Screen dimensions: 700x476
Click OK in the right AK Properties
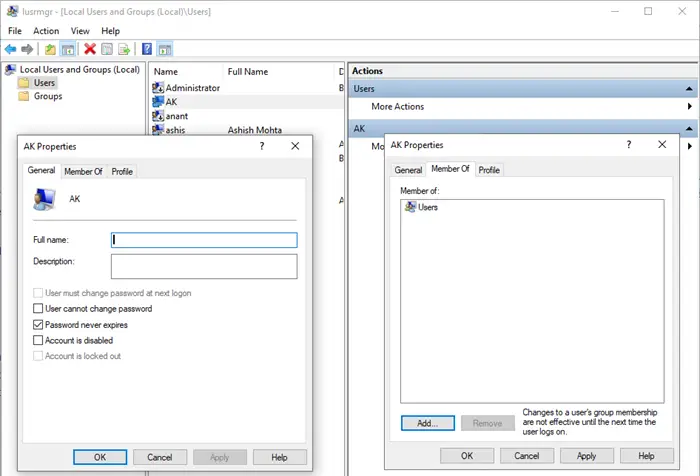(x=467, y=456)
